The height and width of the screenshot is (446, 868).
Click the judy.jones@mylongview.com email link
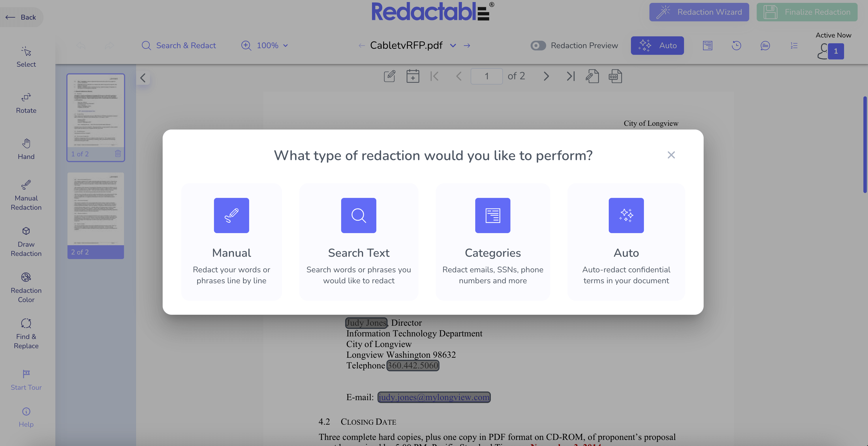click(x=434, y=397)
